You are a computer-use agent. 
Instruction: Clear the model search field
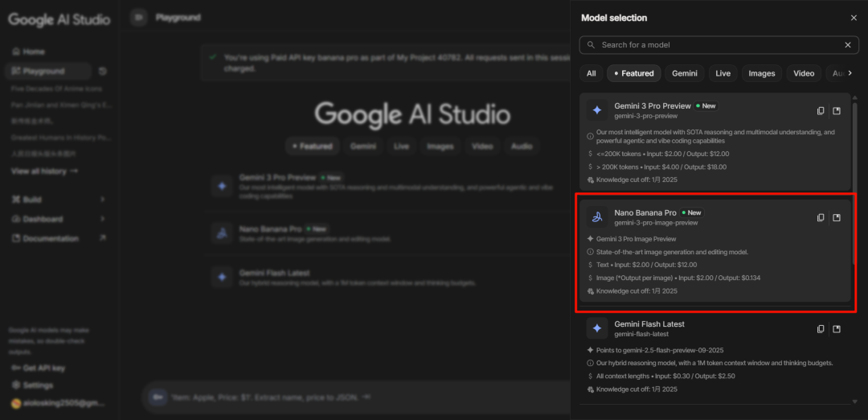click(847, 45)
